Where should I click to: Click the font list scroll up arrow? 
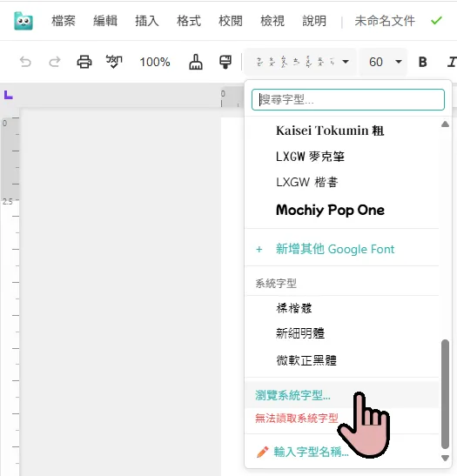[x=445, y=124]
